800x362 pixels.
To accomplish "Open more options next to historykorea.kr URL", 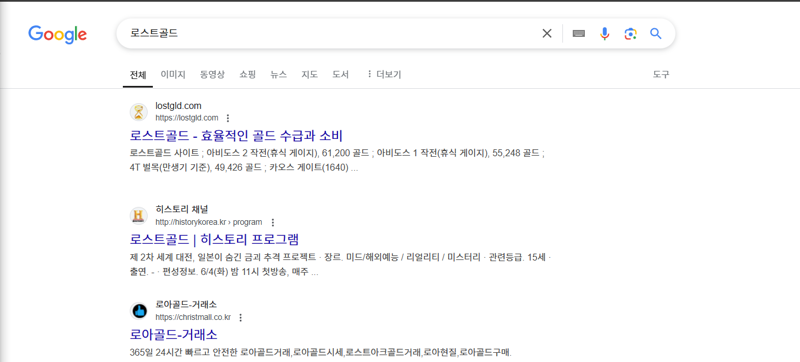I will (272, 222).
